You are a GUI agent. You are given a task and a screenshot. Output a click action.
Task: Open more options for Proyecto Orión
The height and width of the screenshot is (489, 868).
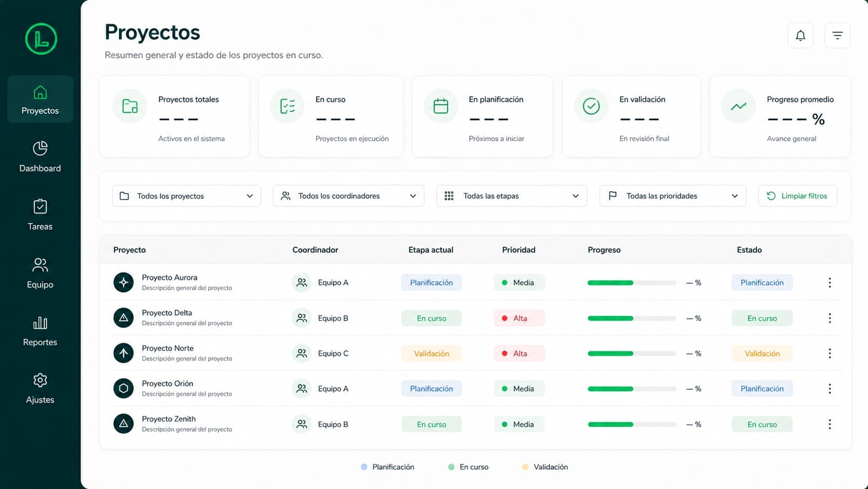click(830, 389)
